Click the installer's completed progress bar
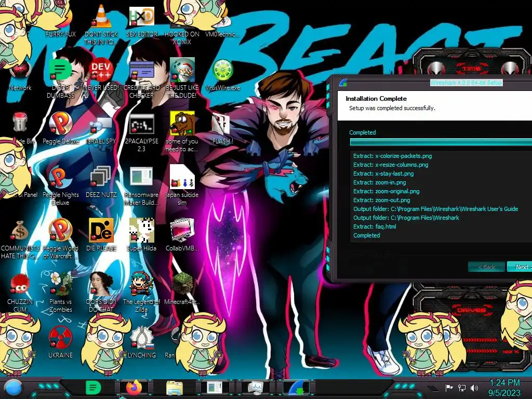The height and width of the screenshot is (399, 532). pyautogui.click(x=441, y=142)
